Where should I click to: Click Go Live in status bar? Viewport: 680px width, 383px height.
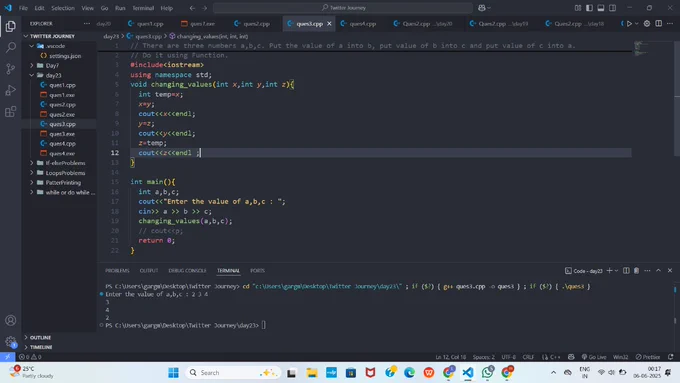594,357
